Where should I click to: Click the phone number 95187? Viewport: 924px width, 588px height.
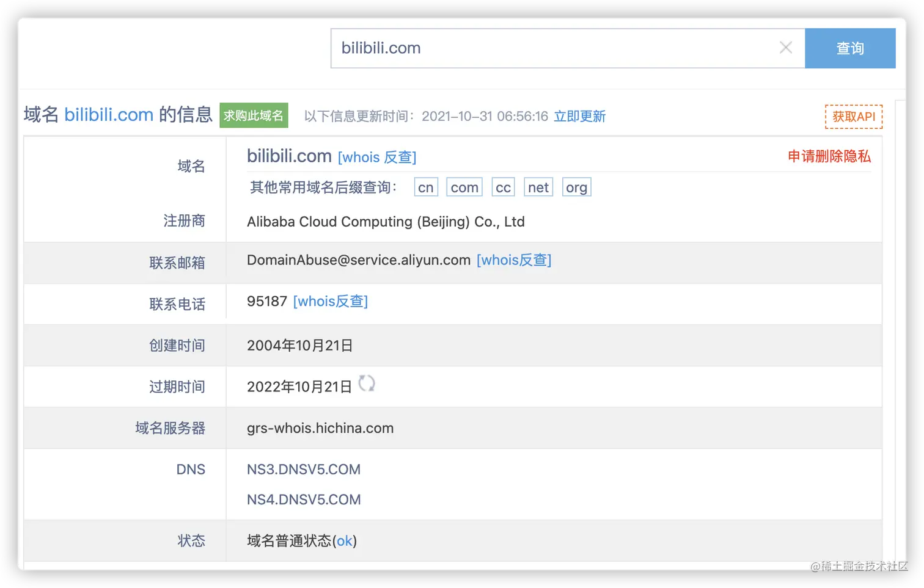coord(267,302)
